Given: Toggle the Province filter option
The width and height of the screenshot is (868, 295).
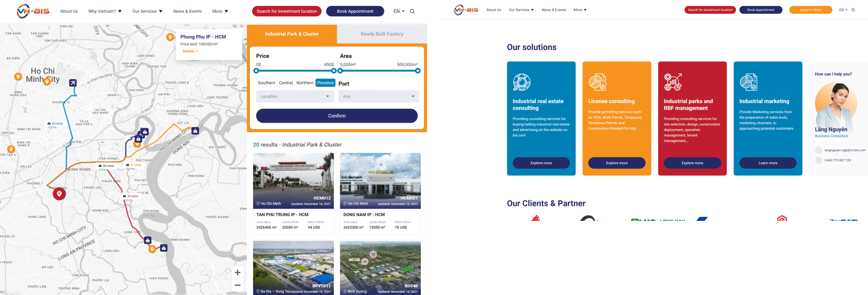Looking at the screenshot, I should point(325,83).
